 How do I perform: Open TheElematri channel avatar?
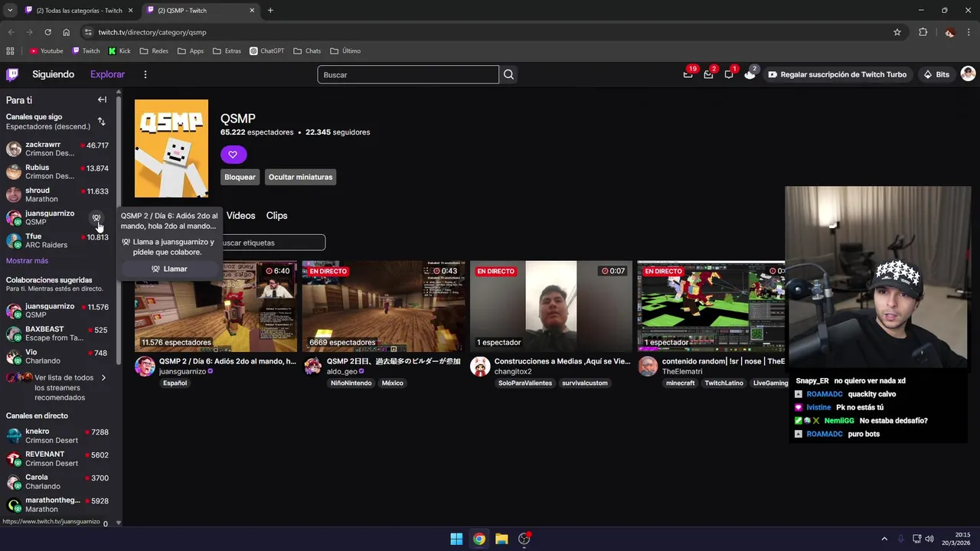tap(648, 366)
